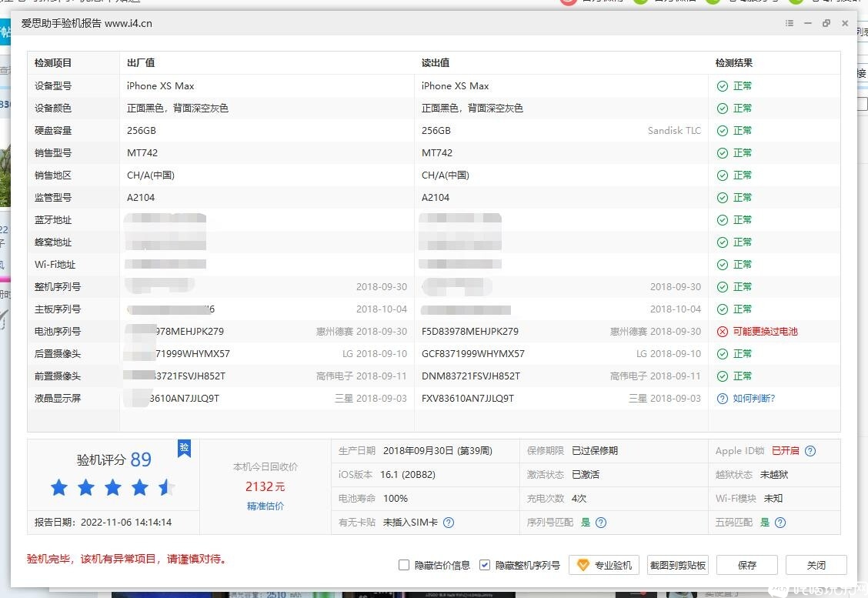The image size is (868, 598).
Task: Click the 验机评分 89 score
Action: pyautogui.click(x=114, y=459)
